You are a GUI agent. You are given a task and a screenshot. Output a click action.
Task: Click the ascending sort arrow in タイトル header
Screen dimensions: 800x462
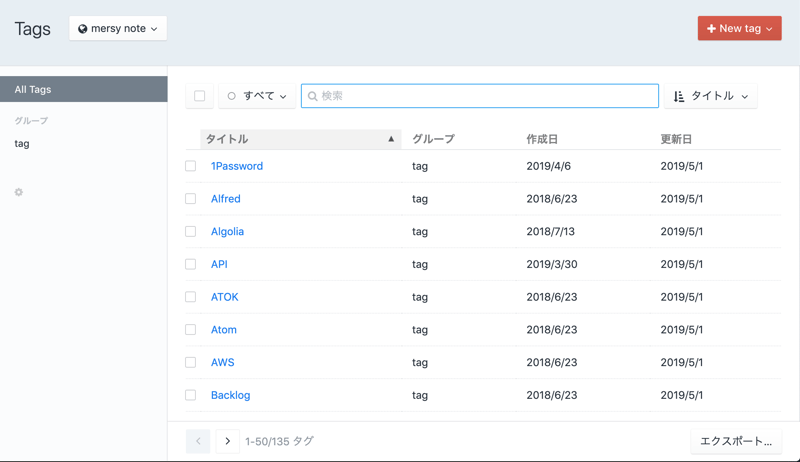click(391, 139)
